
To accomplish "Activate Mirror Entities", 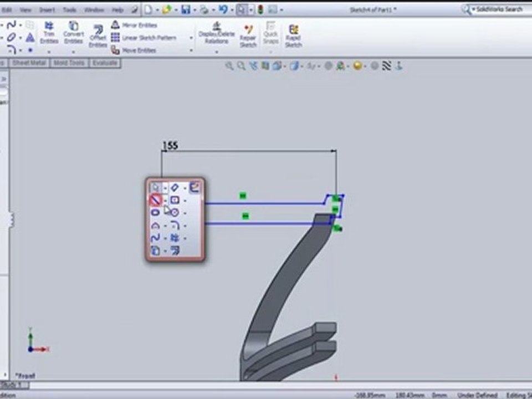I will pyautogui.click(x=134, y=25).
